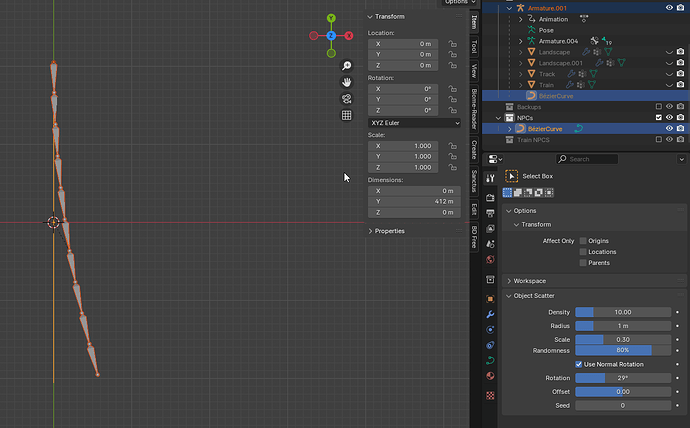690x428 pixels.
Task: Click the red X axis gizmo ball
Action: pos(349,36)
